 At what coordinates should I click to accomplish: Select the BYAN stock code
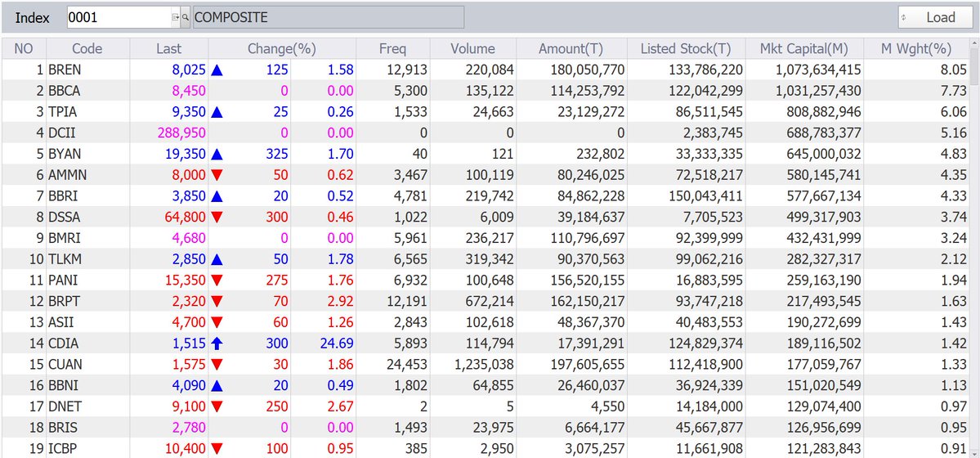(65, 154)
